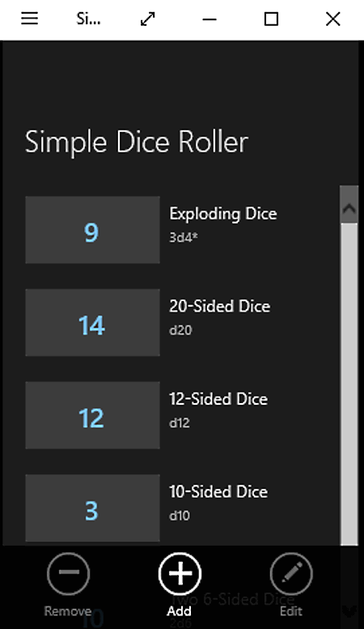
Task: Minimize the Simple Dice Roller window
Action: (x=210, y=19)
